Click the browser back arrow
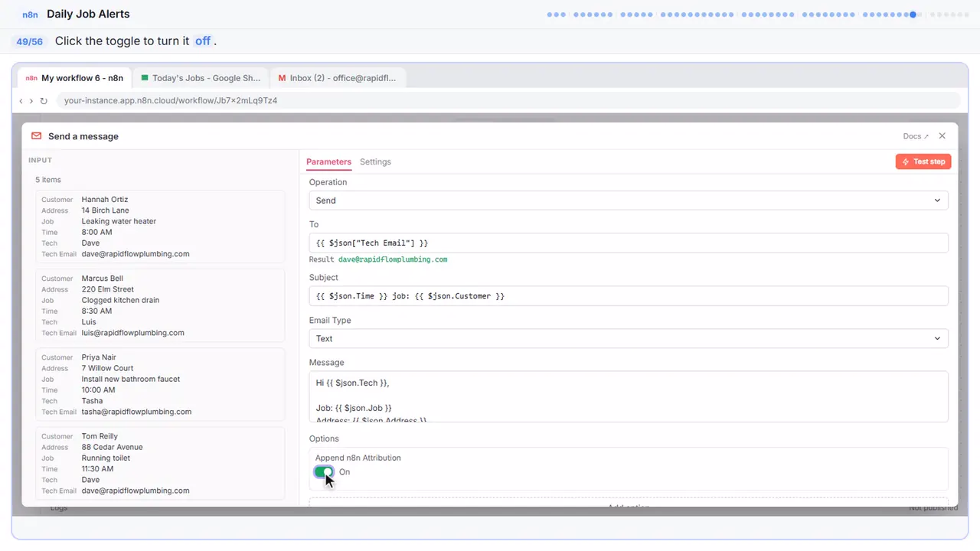The image size is (980, 551). [21, 100]
